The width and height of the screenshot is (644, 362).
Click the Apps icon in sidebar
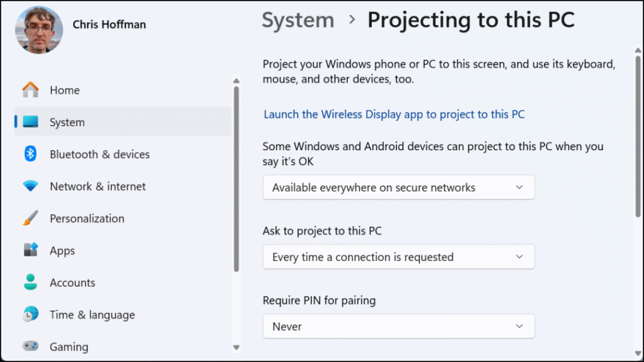coord(30,250)
